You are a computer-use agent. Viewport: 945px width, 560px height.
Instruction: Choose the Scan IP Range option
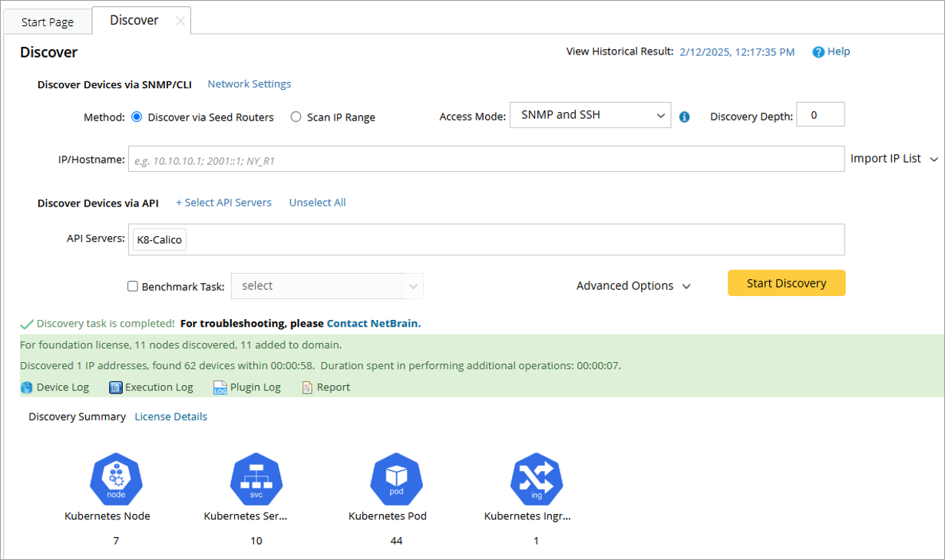pyautogui.click(x=296, y=117)
